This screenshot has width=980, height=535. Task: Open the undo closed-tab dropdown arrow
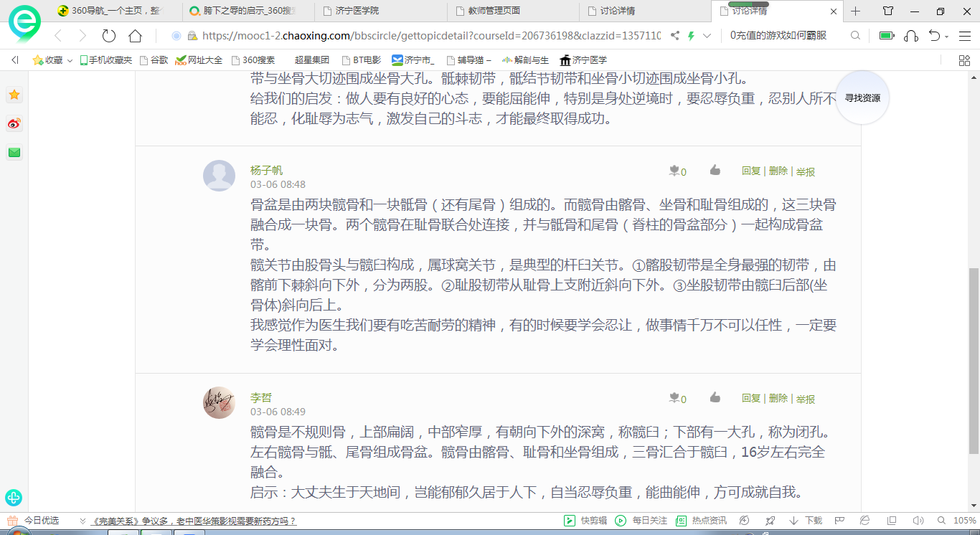click(947, 37)
